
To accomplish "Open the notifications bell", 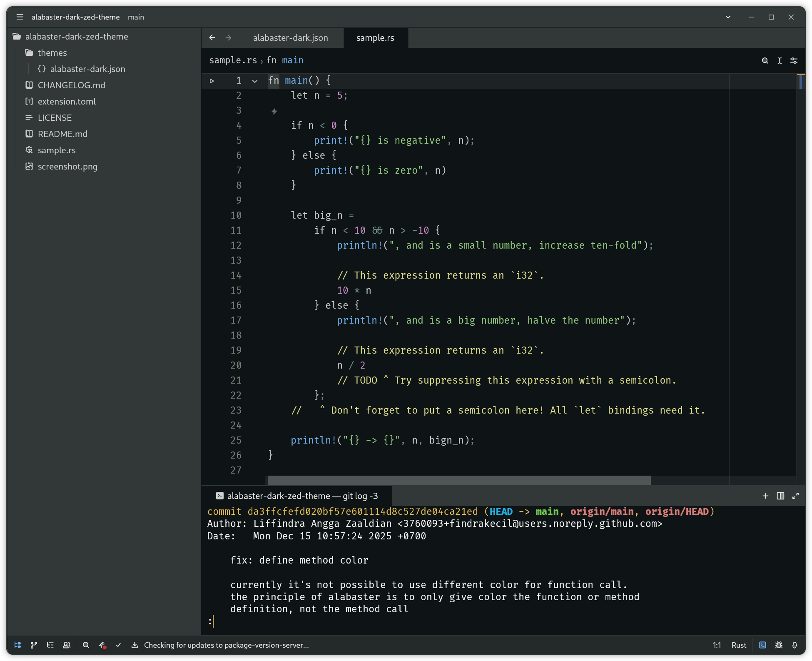I will pyautogui.click(x=795, y=645).
